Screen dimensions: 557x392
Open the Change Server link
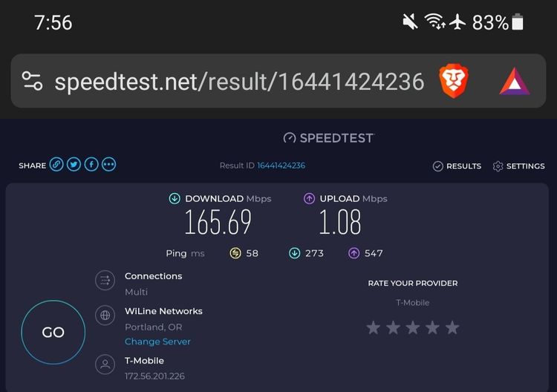[157, 342]
